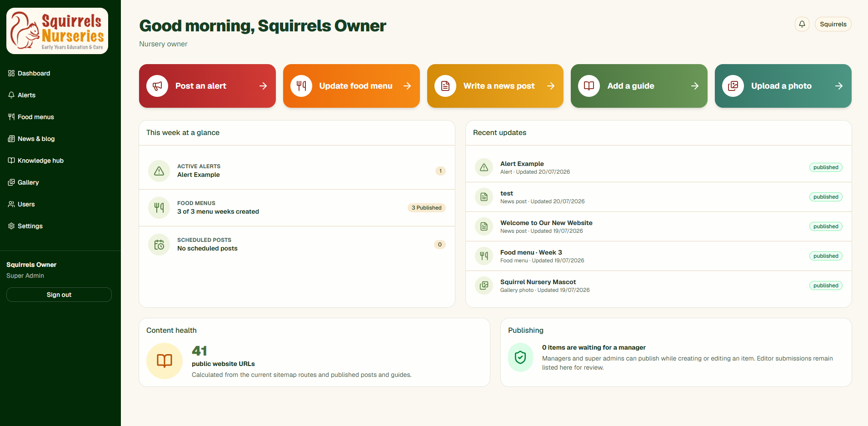Choose Add a guide
The image size is (868, 426).
[639, 86]
